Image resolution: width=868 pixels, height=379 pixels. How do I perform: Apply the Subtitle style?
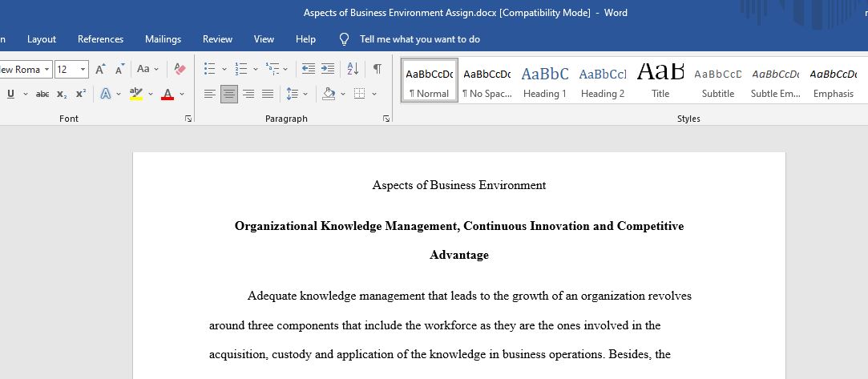718,81
